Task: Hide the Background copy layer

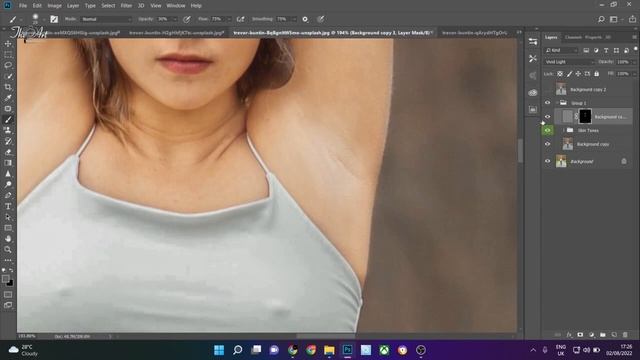Action: click(x=548, y=144)
